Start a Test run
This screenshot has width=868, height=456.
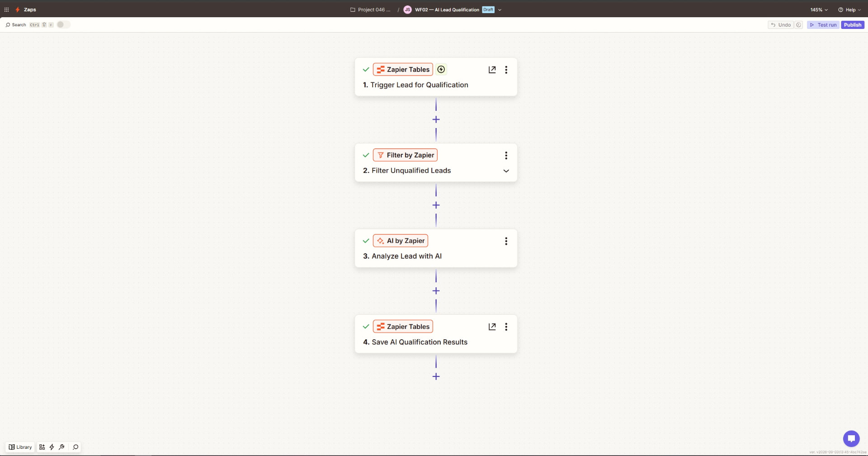(x=823, y=25)
